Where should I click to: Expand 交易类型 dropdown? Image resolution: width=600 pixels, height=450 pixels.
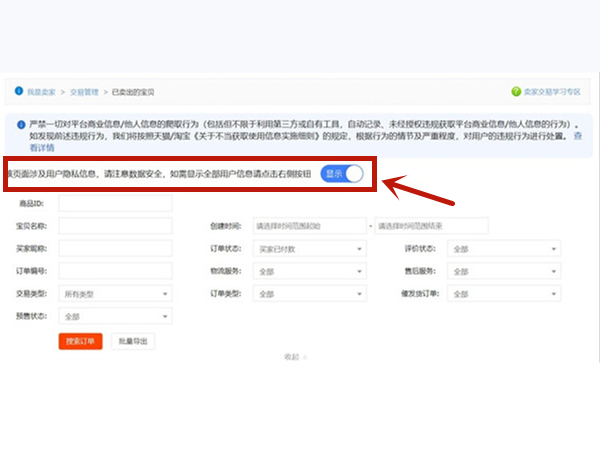(x=115, y=294)
